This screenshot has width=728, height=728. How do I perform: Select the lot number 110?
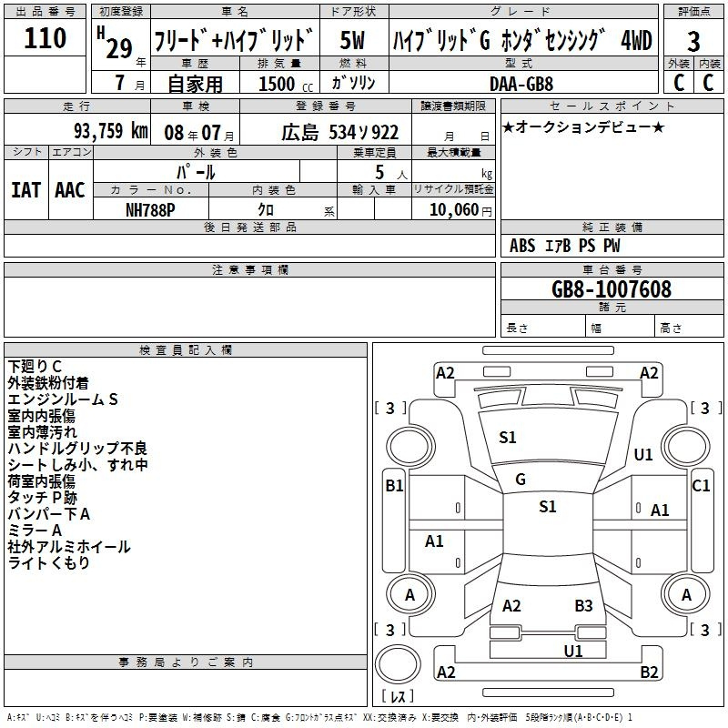45,39
